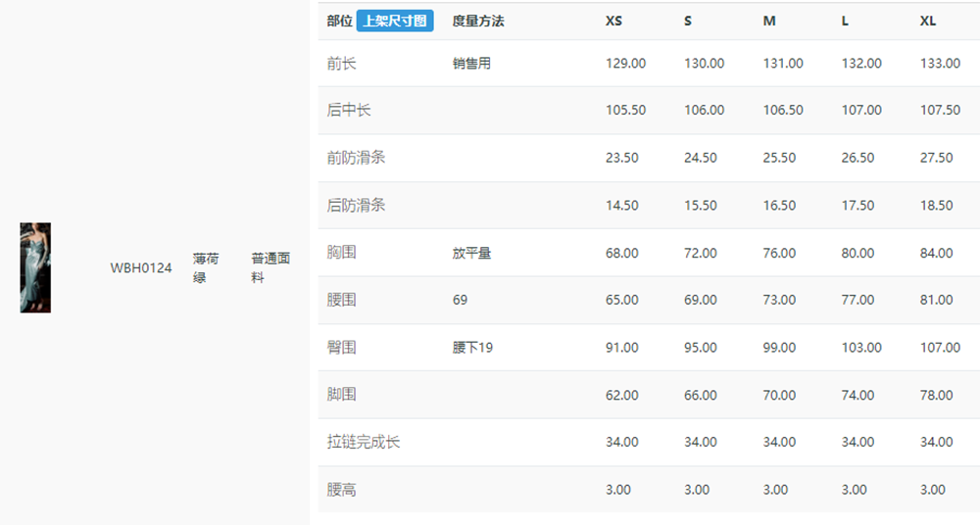This screenshot has width=980, height=525.
Task: Click the 度量方法 column header
Action: click(478, 21)
